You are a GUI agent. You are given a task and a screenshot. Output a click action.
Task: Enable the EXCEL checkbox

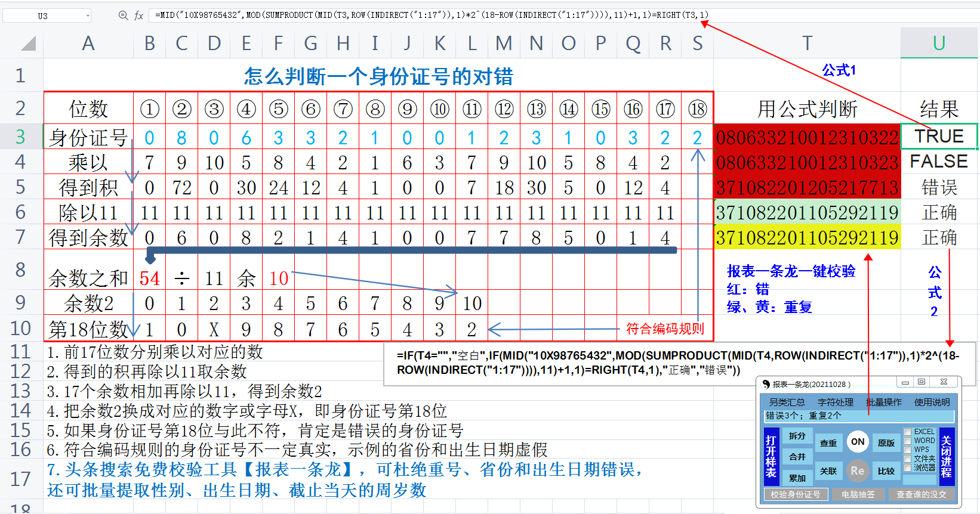[x=907, y=432]
